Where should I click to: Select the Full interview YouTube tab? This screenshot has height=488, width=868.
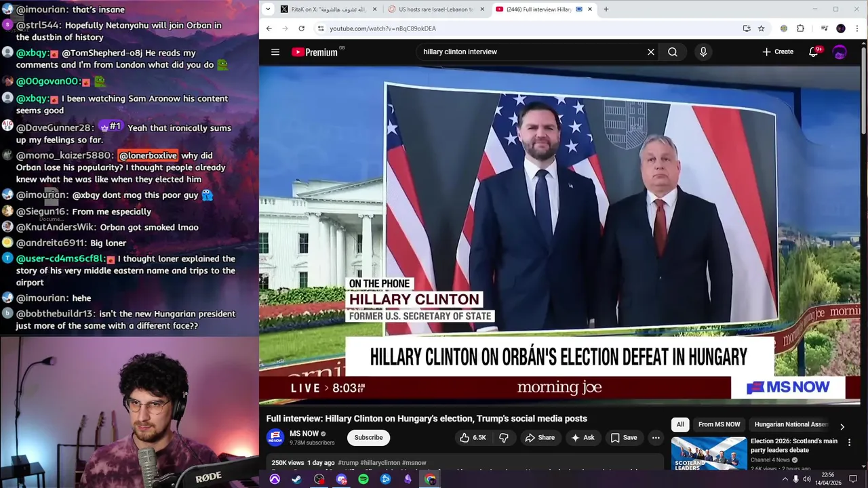(533, 9)
